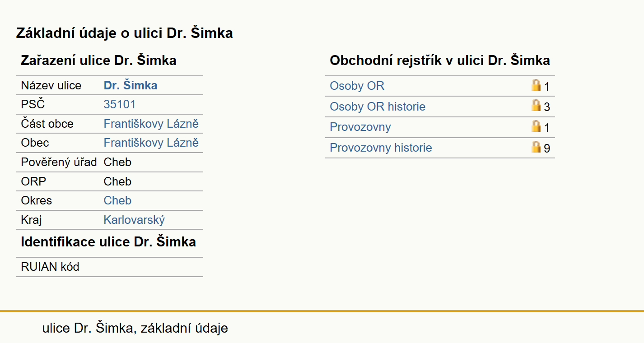Click the Obchodní rejstřík section heading

coord(440,61)
